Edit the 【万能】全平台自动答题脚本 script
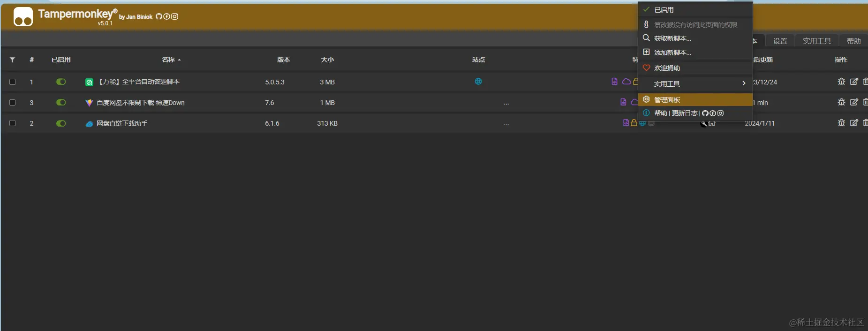The image size is (868, 331). [854, 82]
